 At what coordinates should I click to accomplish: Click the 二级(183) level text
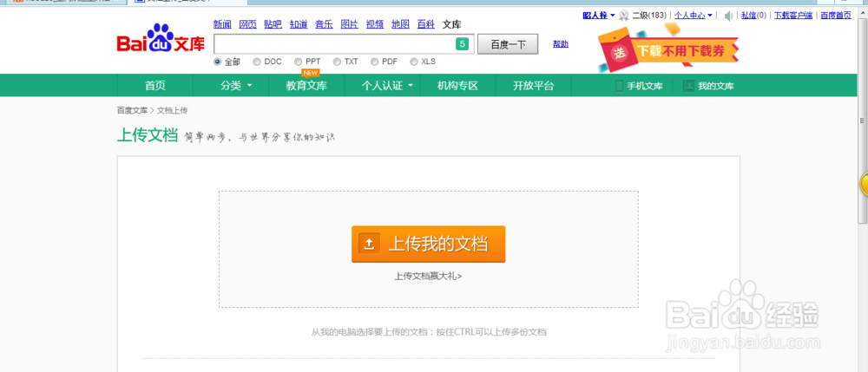(x=649, y=16)
